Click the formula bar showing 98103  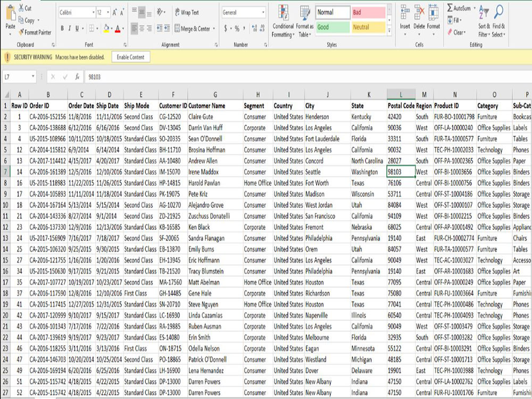307,77
